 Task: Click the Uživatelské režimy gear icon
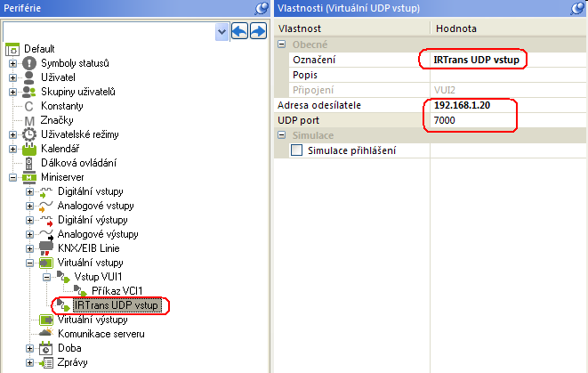pyautogui.click(x=29, y=134)
